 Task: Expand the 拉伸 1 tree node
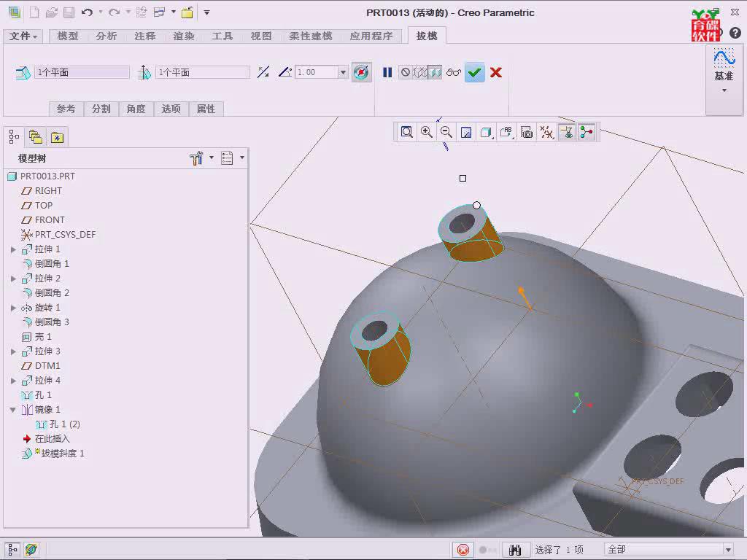pyautogui.click(x=13, y=249)
